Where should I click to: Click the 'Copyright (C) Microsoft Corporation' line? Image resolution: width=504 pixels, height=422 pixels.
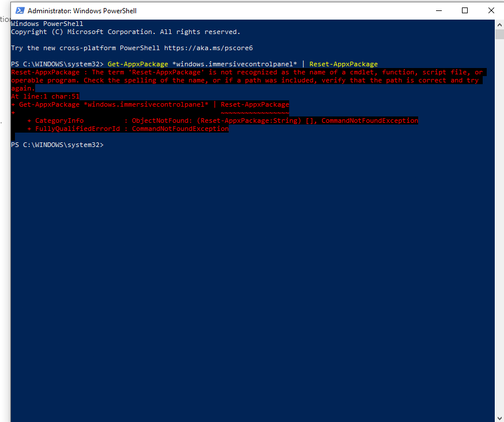point(126,32)
